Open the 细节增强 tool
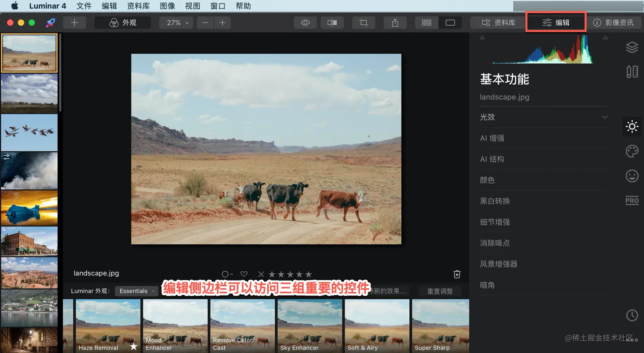 pyautogui.click(x=543, y=222)
